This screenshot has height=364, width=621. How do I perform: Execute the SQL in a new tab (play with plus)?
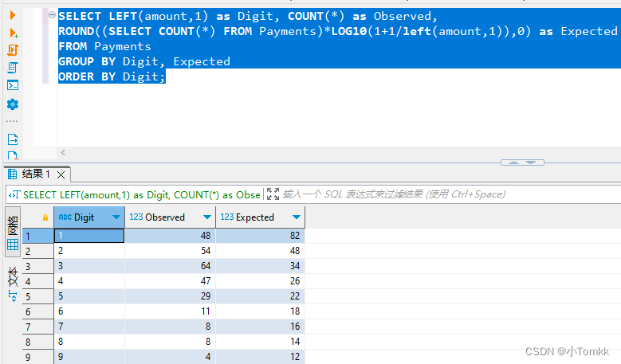click(x=13, y=33)
